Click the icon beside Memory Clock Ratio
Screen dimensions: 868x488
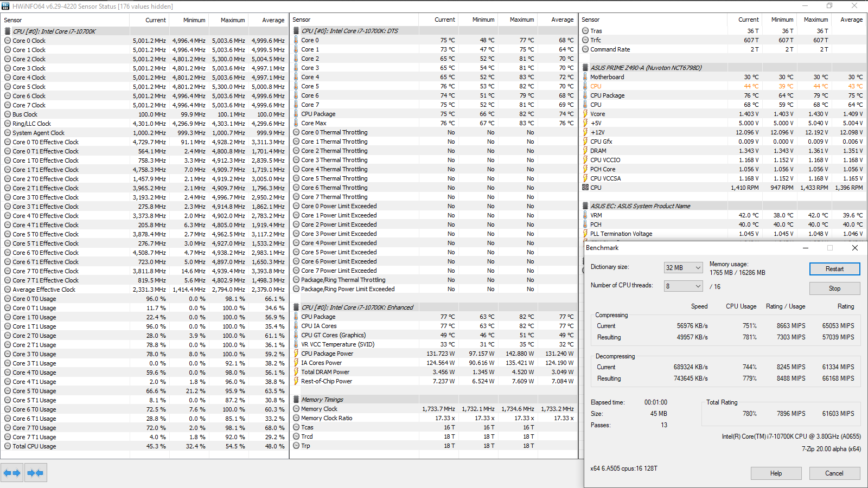click(296, 418)
